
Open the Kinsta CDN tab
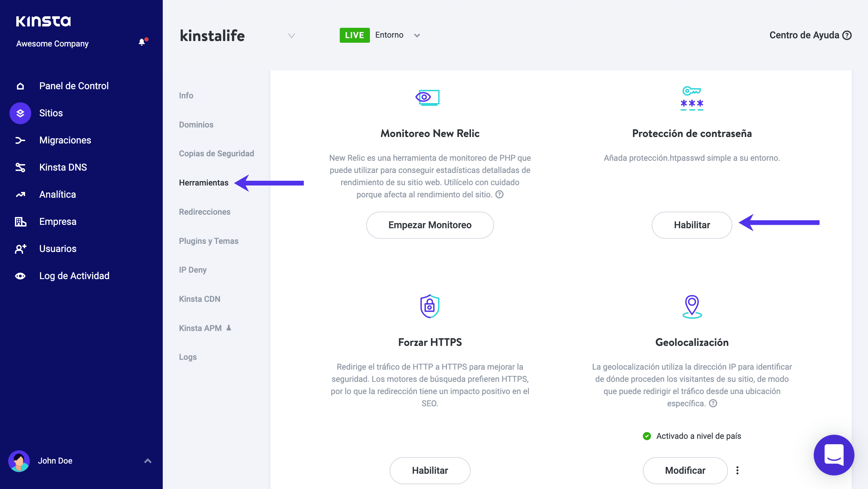(199, 299)
